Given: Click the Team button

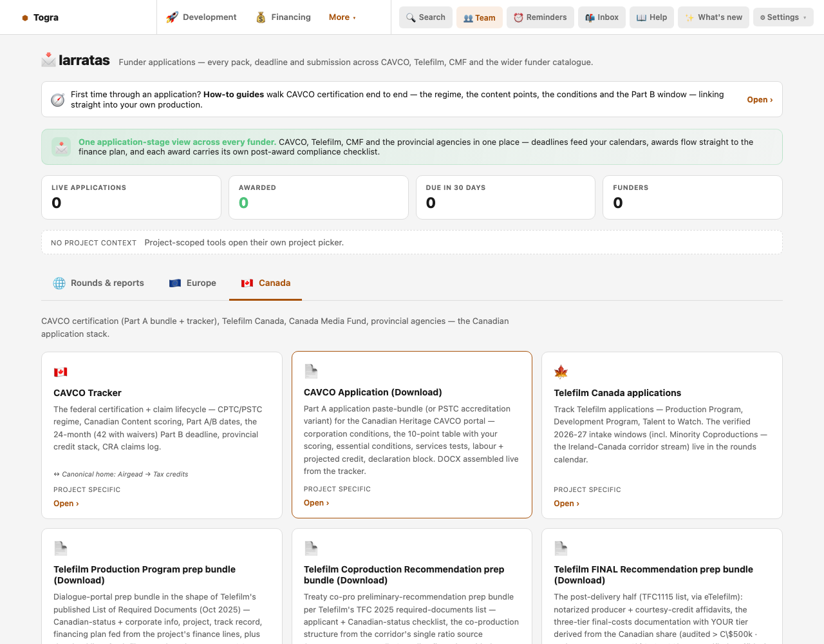Looking at the screenshot, I should point(480,17).
